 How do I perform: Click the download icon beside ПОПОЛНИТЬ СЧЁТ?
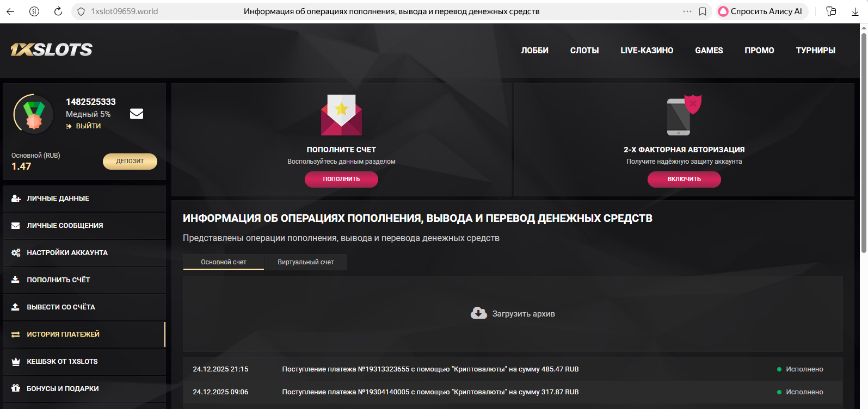16,280
